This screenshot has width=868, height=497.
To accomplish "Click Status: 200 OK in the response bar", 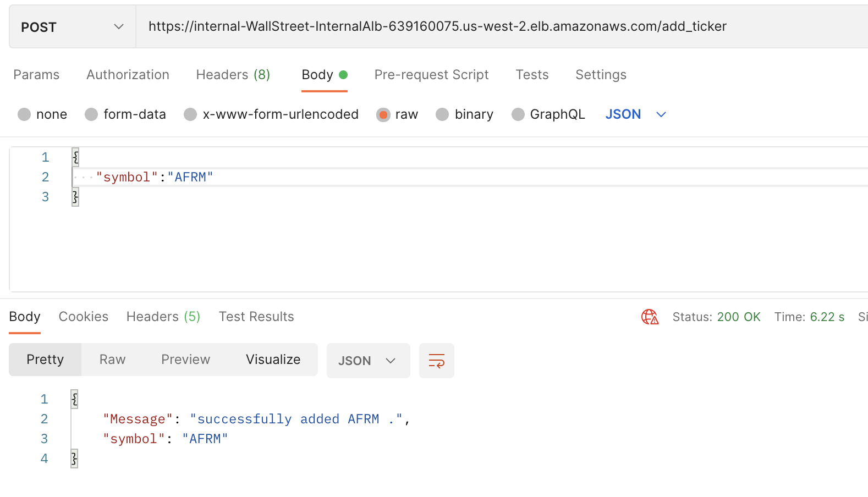I will 716,317.
